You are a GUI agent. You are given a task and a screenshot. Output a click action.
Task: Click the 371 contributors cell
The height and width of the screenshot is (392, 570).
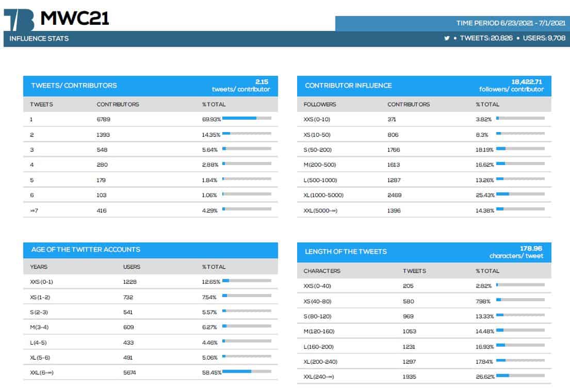[x=392, y=119]
